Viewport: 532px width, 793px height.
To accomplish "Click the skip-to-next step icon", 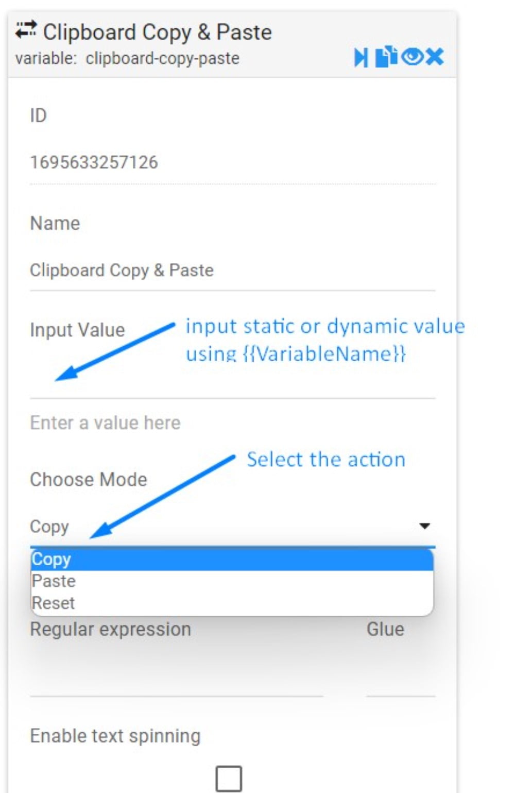I will coord(361,57).
